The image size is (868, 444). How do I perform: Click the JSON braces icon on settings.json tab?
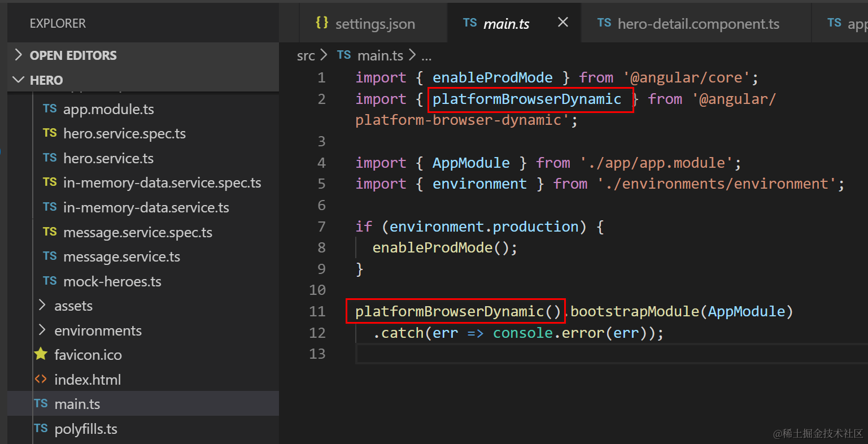pos(322,23)
